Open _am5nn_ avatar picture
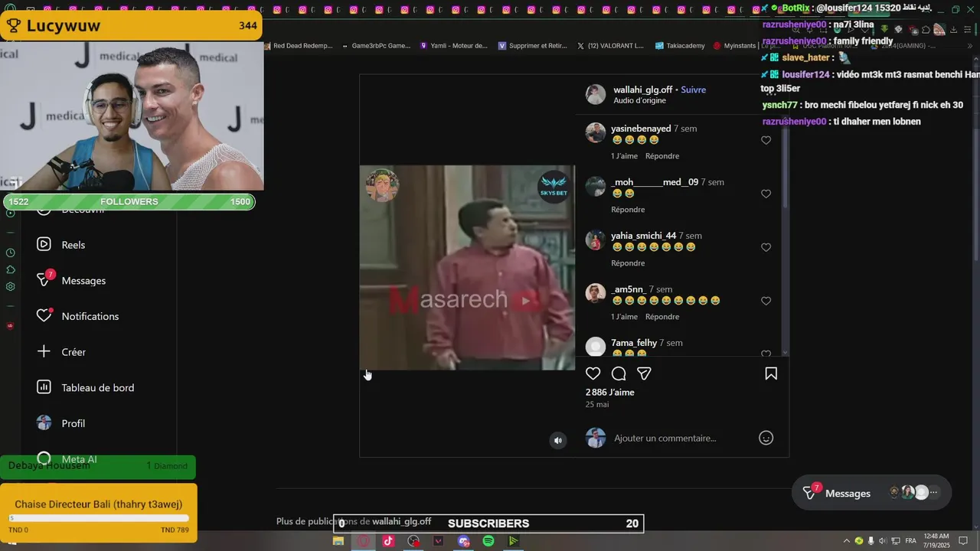This screenshot has height=551, width=980. tap(596, 293)
